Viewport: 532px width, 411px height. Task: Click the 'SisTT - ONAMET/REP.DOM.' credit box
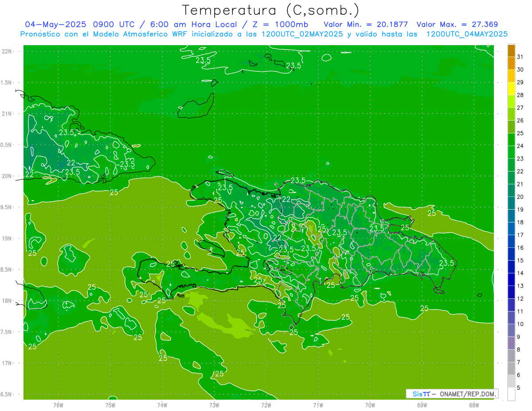[x=452, y=394]
